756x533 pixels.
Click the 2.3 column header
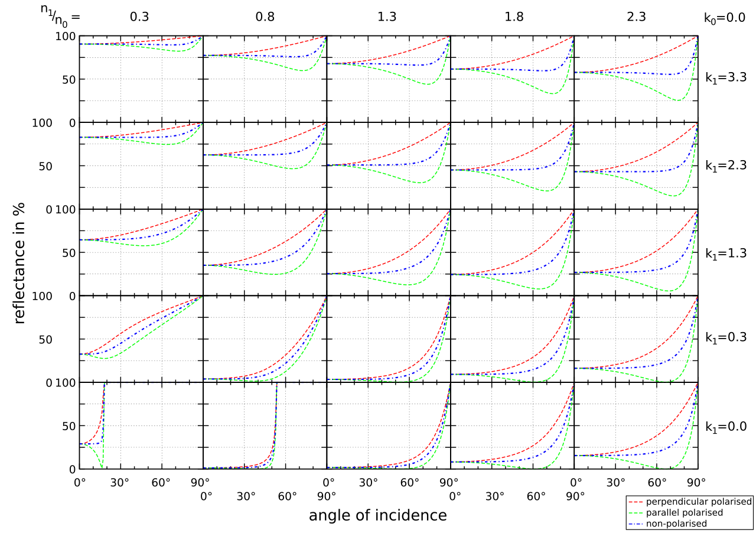coord(636,17)
